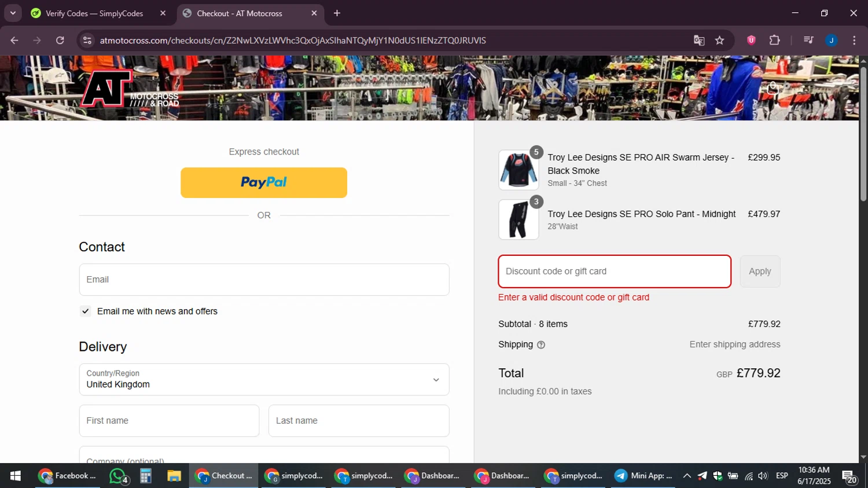
Task: Click the AT Motocross logo
Action: coord(130,89)
